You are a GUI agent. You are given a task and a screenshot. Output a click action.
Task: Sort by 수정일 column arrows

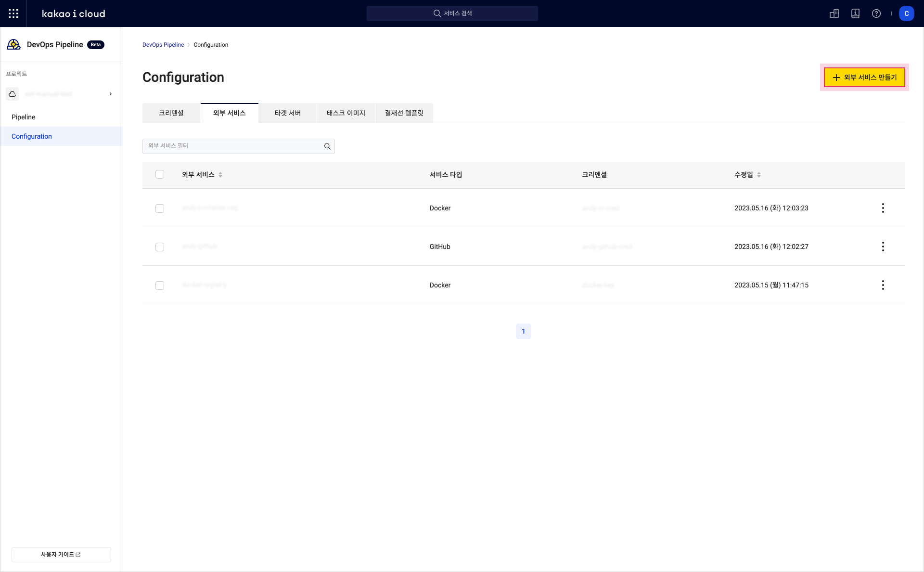(759, 175)
